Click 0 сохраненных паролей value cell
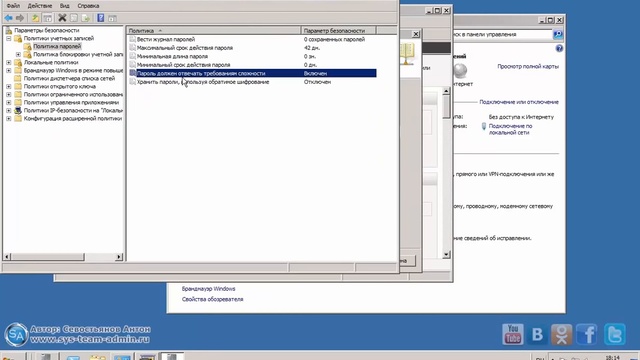 334,39
